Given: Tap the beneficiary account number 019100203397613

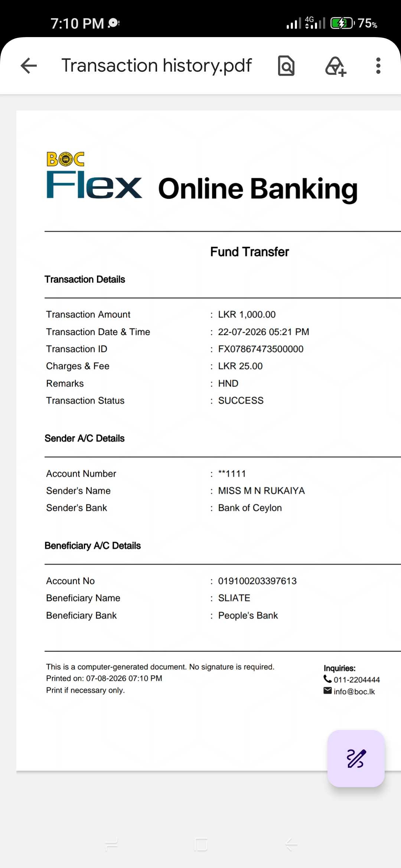Looking at the screenshot, I should pyautogui.click(x=257, y=581).
